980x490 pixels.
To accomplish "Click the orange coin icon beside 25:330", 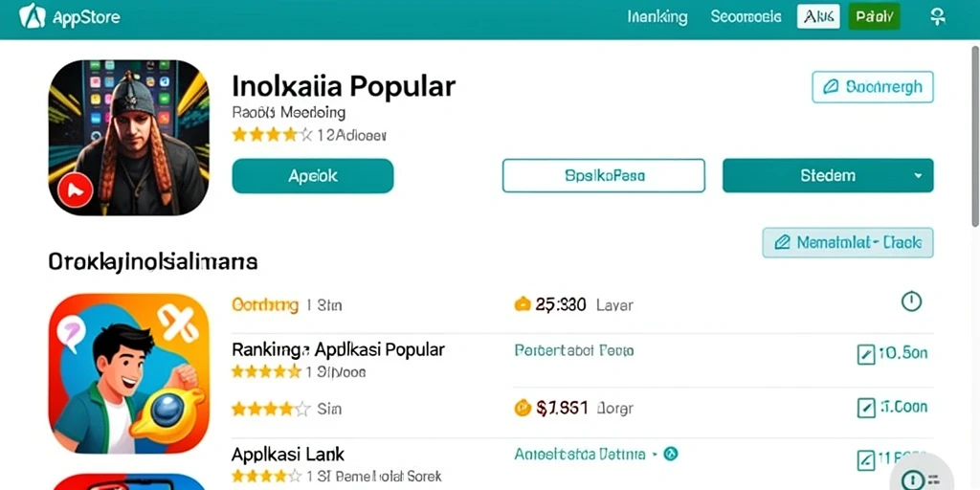I will [x=522, y=304].
